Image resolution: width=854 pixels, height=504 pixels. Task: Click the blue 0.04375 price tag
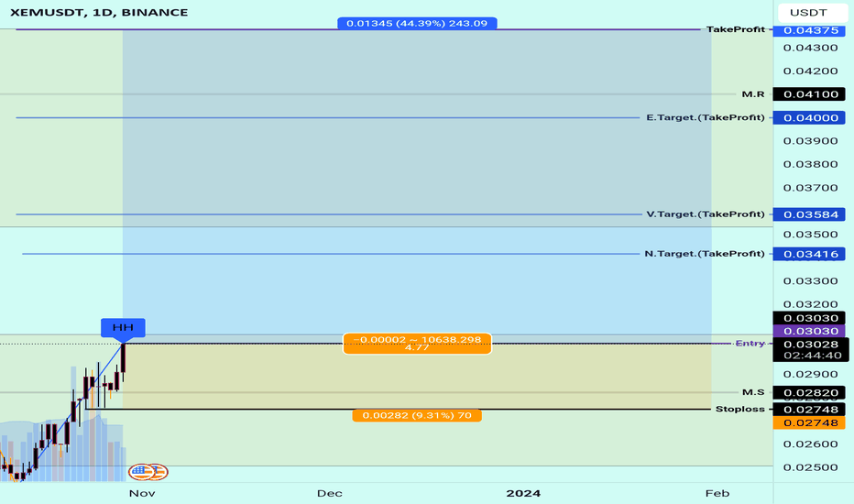coord(809,30)
